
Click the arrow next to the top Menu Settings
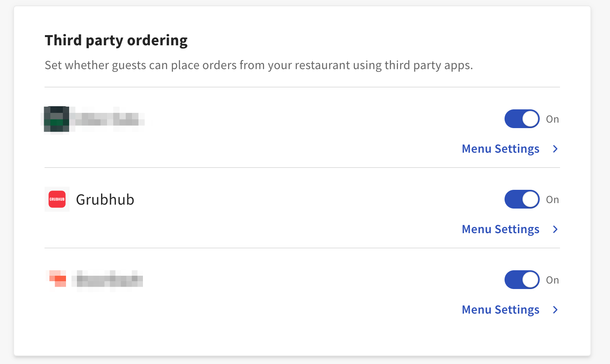(555, 149)
